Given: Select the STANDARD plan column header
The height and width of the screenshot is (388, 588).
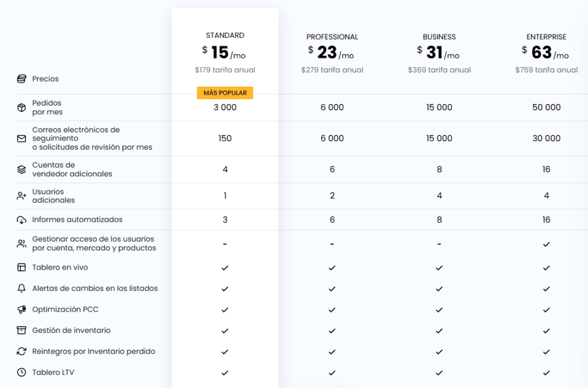Looking at the screenshot, I should click(225, 35).
